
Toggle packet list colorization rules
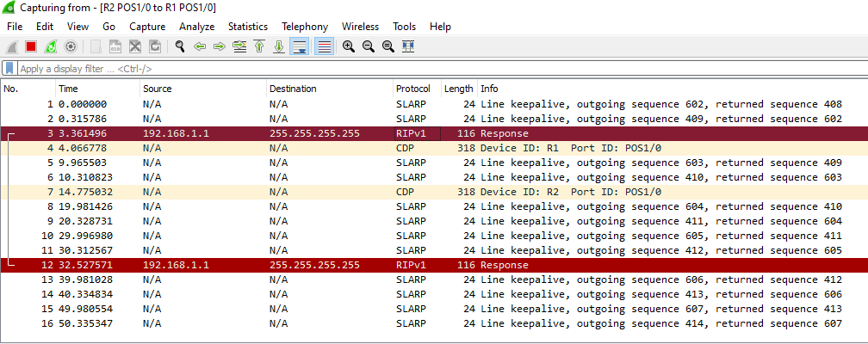(324, 47)
